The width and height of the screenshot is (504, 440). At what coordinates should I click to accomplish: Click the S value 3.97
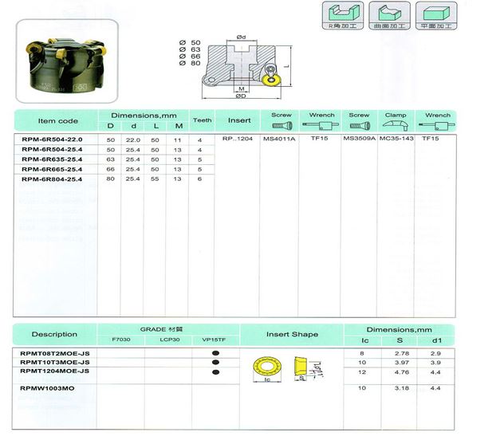click(x=402, y=363)
